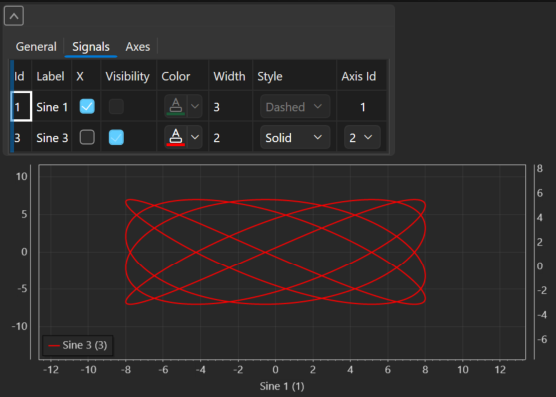This screenshot has height=397, width=556.
Task: Select the Signals tab
Action: pyautogui.click(x=91, y=47)
